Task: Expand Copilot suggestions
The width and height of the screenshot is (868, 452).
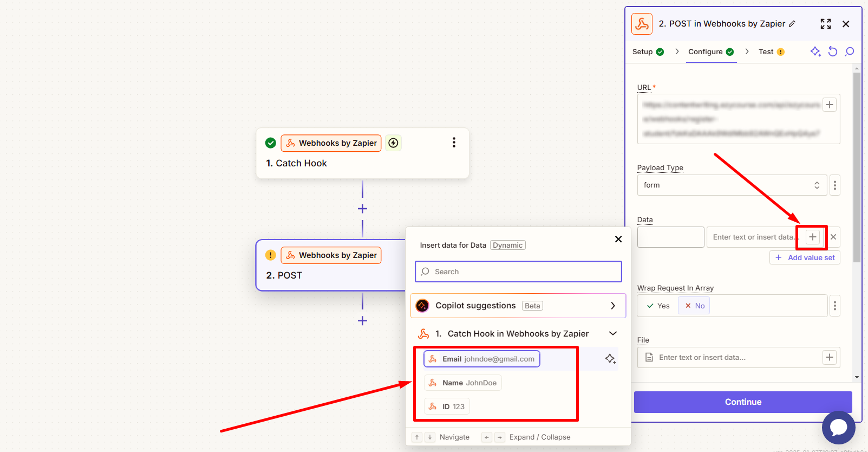Action: [518, 306]
